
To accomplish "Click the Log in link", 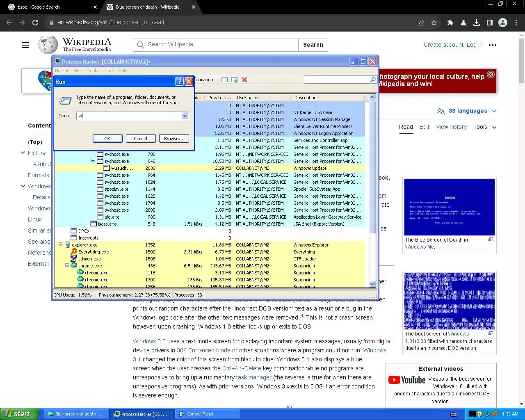I will (475, 45).
